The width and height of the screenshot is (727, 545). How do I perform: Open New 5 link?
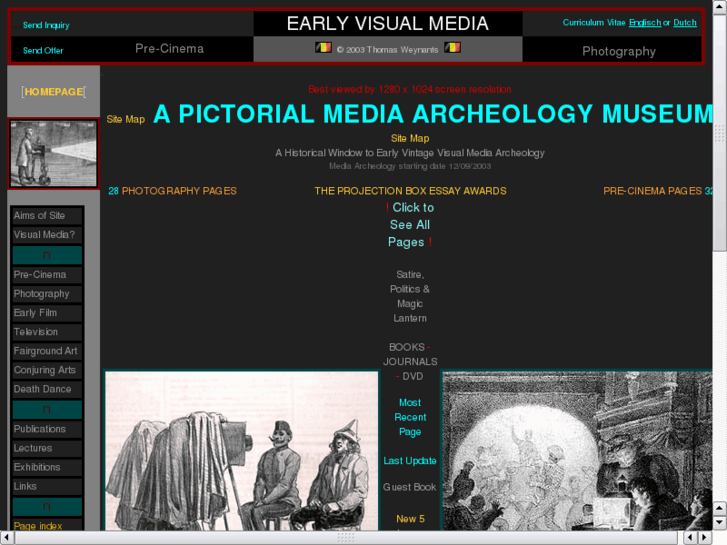410,519
